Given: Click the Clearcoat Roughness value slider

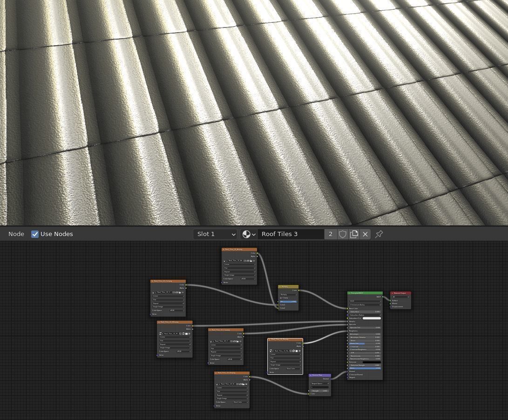Looking at the screenshot, I should pos(365,349).
